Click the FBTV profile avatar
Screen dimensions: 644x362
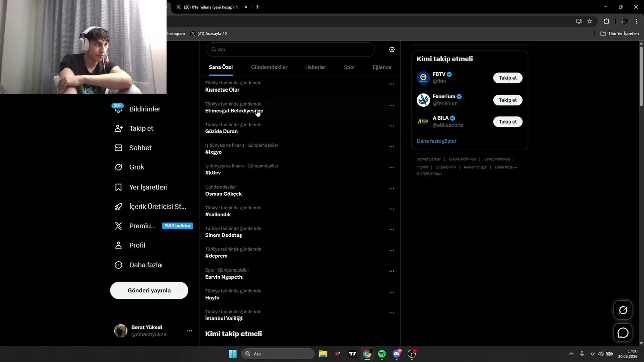click(423, 78)
